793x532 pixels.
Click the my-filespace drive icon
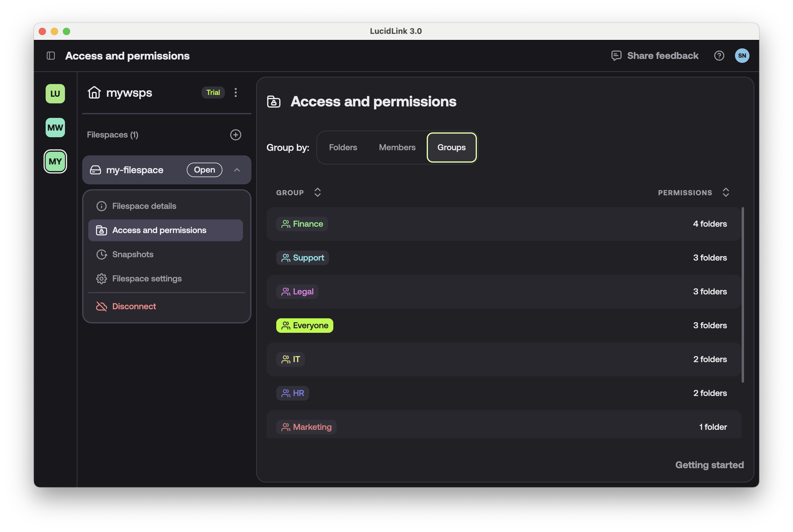[x=95, y=170]
